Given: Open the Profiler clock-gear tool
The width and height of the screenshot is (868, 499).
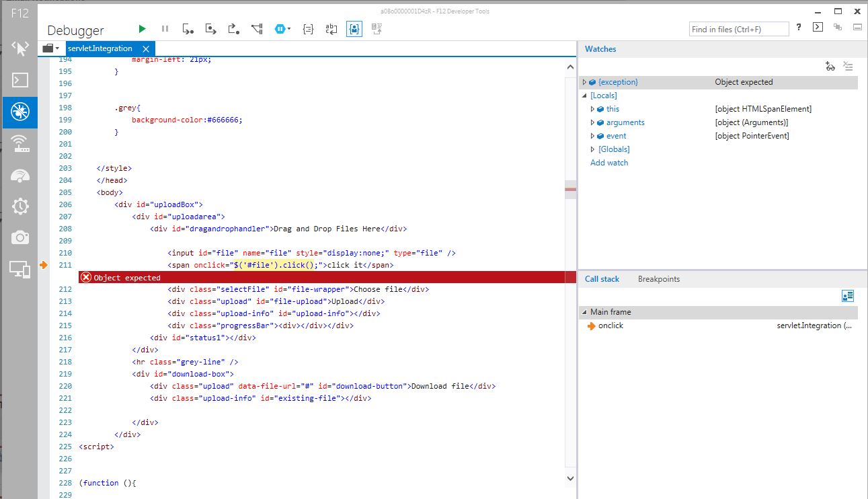Looking at the screenshot, I should click(x=19, y=206).
